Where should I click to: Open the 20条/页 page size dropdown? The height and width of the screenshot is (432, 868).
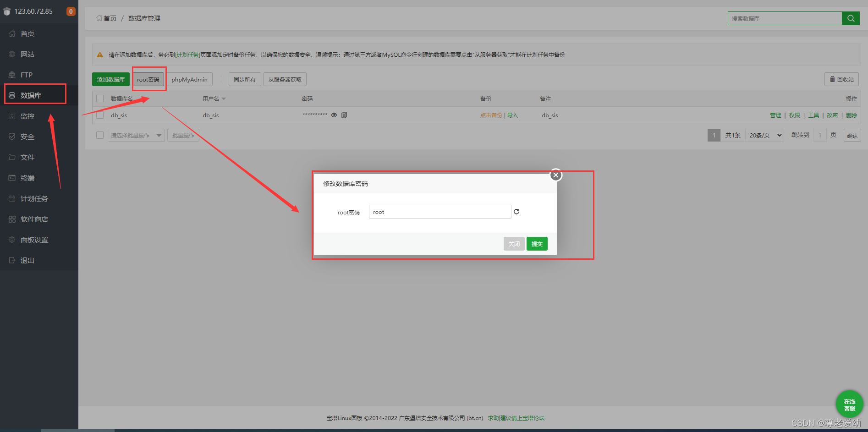(764, 135)
